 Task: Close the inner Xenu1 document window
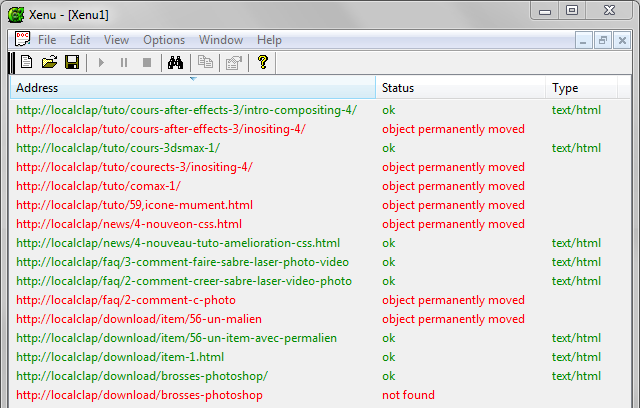click(x=622, y=40)
